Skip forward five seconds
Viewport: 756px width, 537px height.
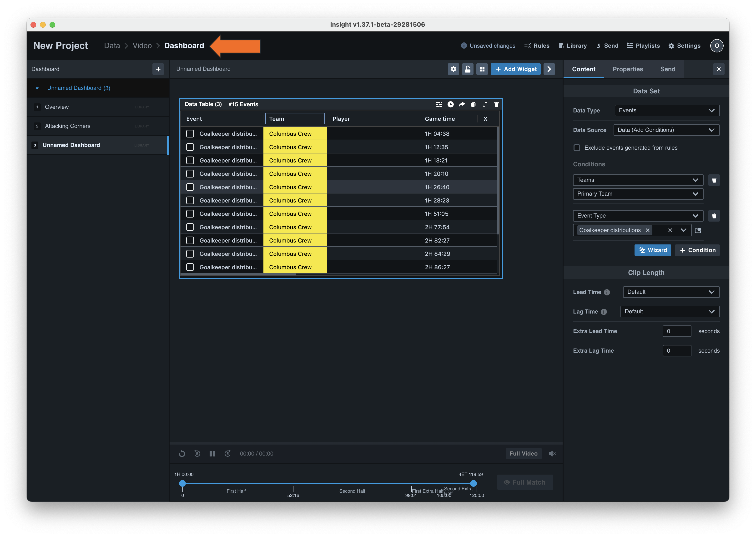227,454
